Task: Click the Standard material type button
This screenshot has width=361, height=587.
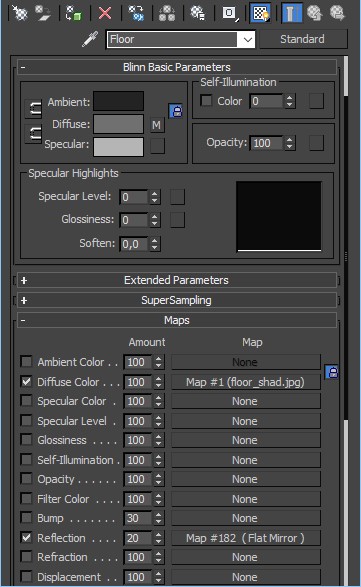Action: [303, 39]
